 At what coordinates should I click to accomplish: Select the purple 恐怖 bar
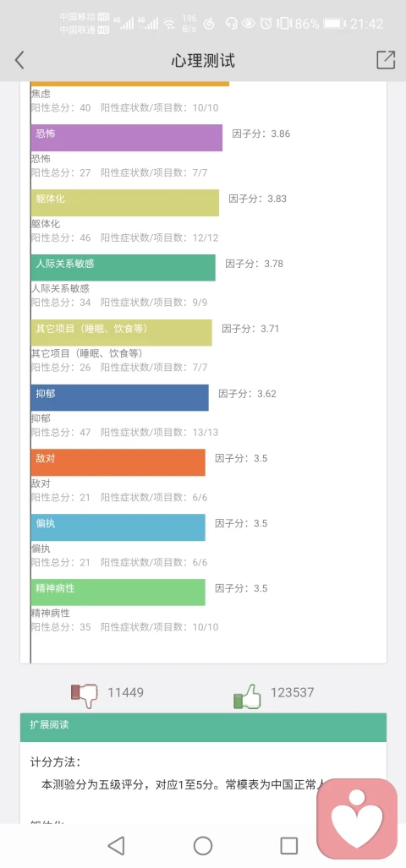[x=127, y=137]
